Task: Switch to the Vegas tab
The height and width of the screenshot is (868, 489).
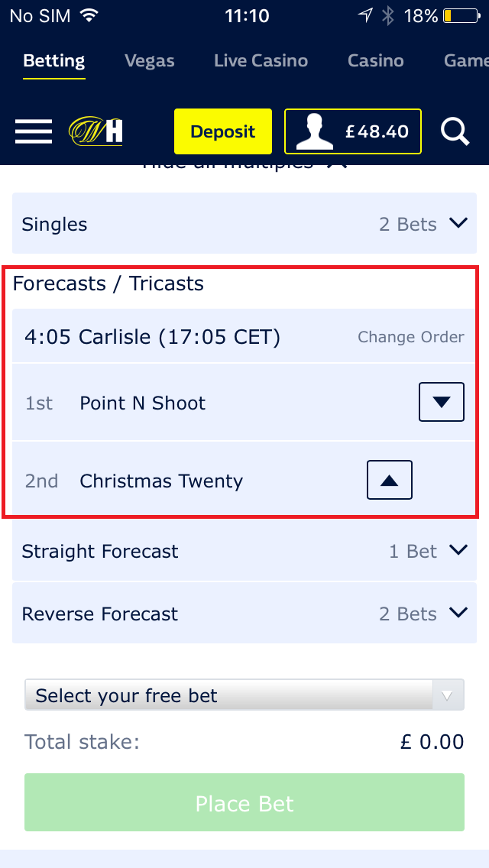Action: click(x=149, y=60)
